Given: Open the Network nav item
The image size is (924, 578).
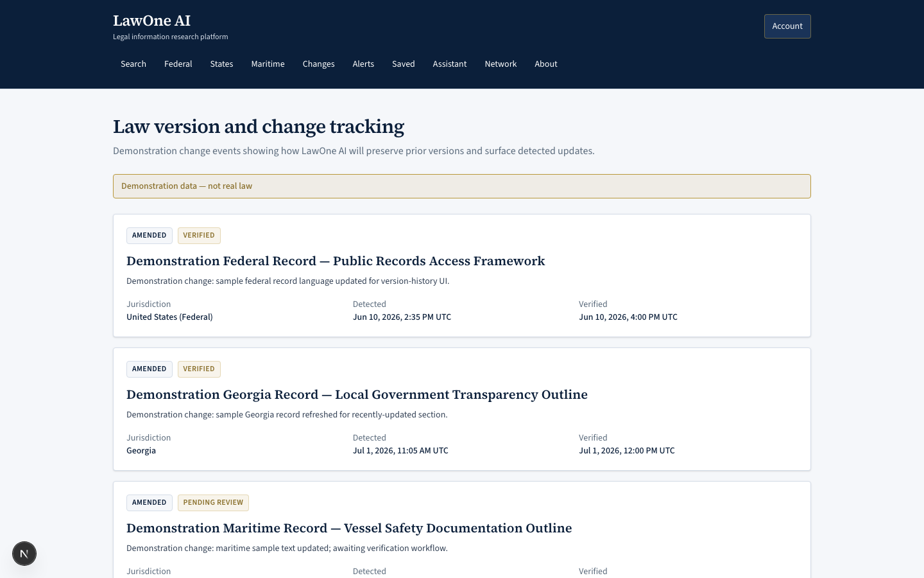Looking at the screenshot, I should coord(501,64).
